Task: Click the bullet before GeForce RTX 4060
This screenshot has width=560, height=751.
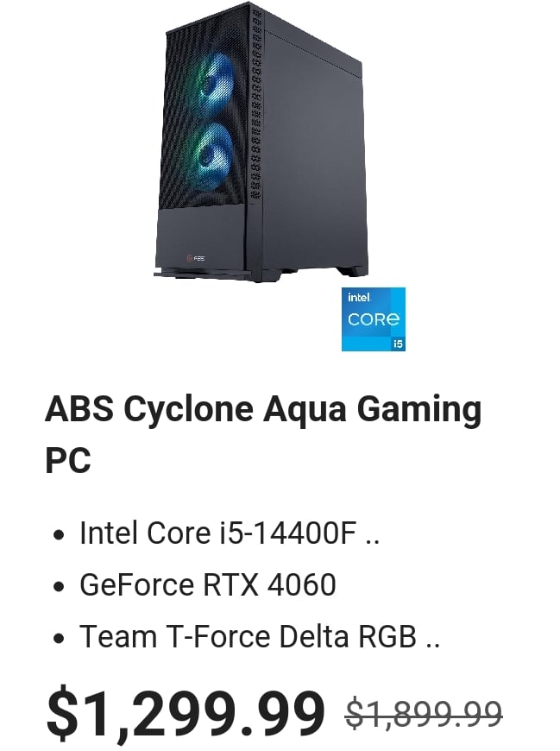Action: (x=59, y=586)
